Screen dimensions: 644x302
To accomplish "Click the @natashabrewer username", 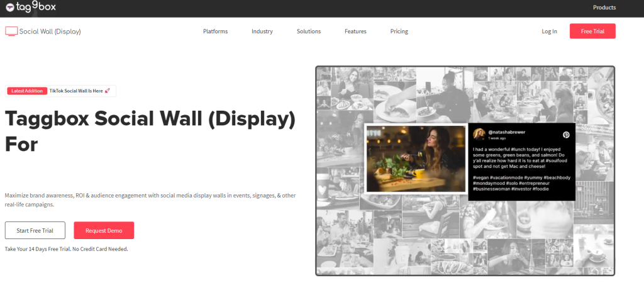I will 506,132.
